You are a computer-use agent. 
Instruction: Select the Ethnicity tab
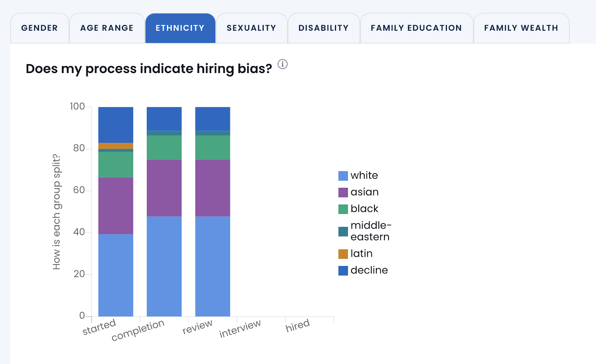tap(180, 28)
